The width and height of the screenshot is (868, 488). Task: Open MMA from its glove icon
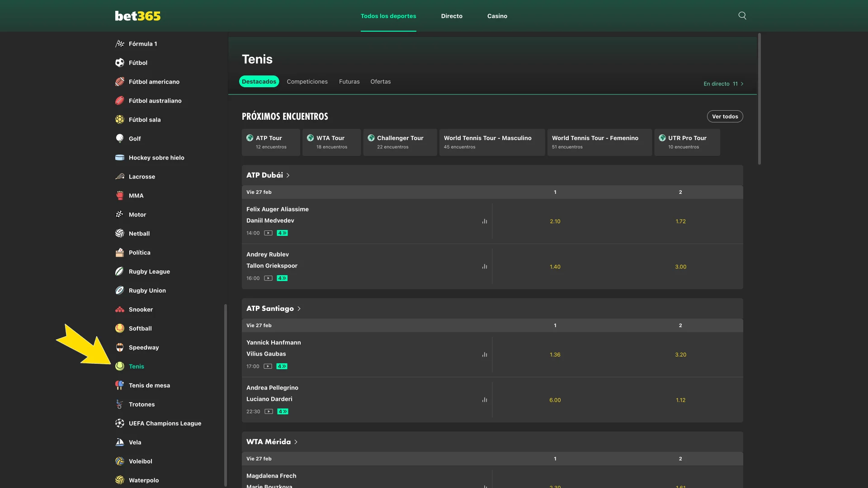point(119,196)
